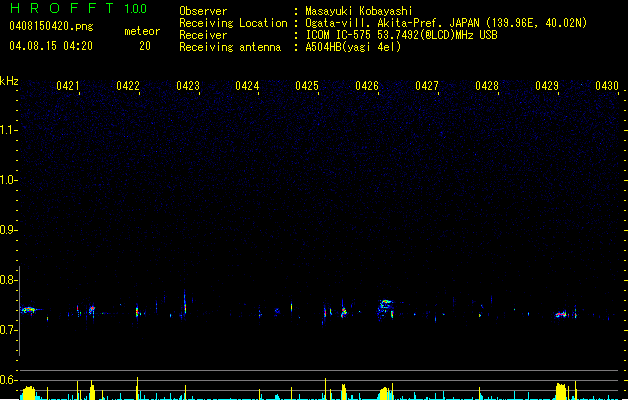Click the 0.9 frequency axis label
The height and width of the screenshot is (400, 629).
(x=8, y=230)
